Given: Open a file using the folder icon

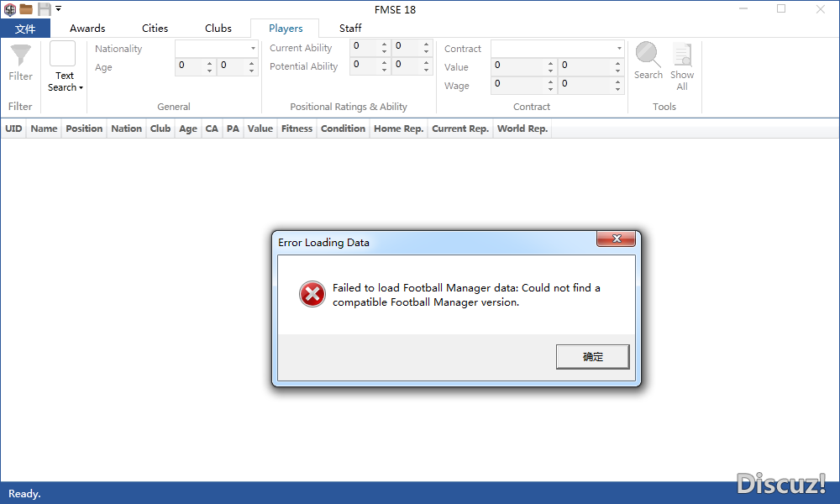Looking at the screenshot, I should pyautogui.click(x=26, y=9).
